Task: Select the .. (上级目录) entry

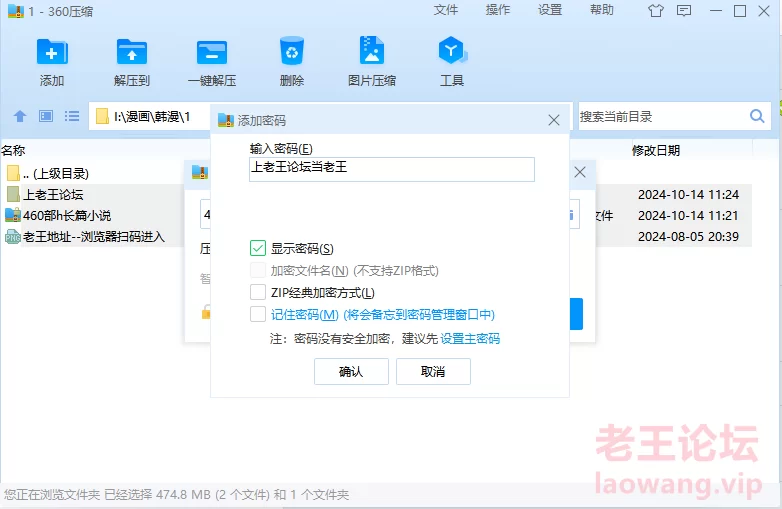Action: coord(56,173)
